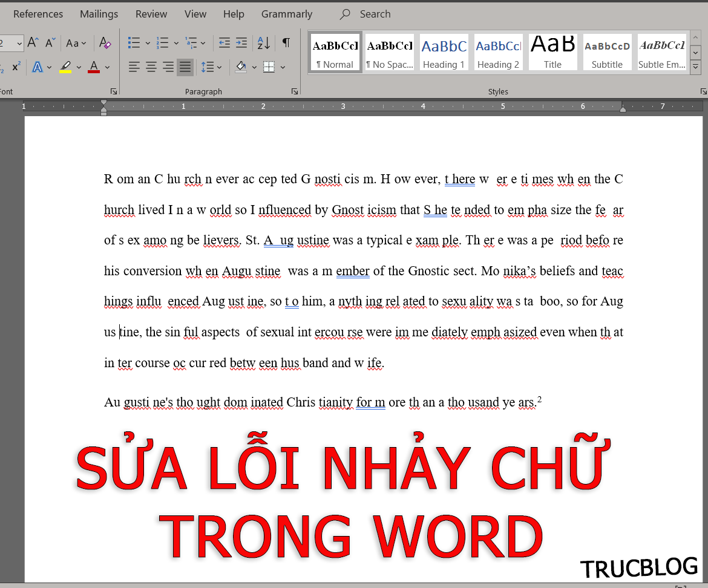Click the Decrease Font Size icon
This screenshot has width=708, height=588.
pyautogui.click(x=50, y=43)
